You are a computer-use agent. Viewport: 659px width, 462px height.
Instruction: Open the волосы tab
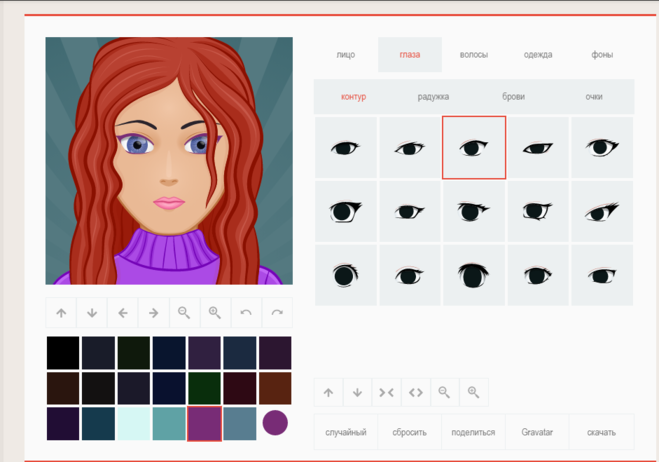(473, 55)
